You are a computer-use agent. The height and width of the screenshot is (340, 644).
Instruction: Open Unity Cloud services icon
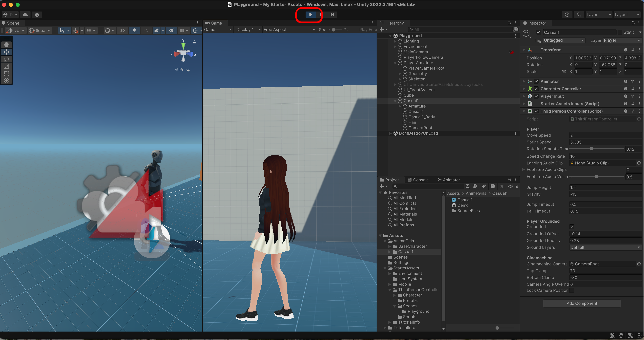coord(25,15)
